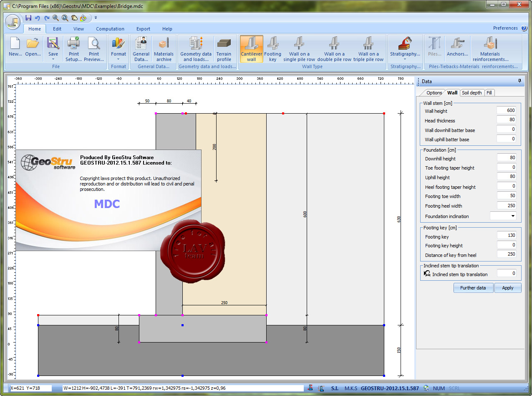Select Footing key wall type
This screenshot has height=396, width=532.
click(x=273, y=49)
